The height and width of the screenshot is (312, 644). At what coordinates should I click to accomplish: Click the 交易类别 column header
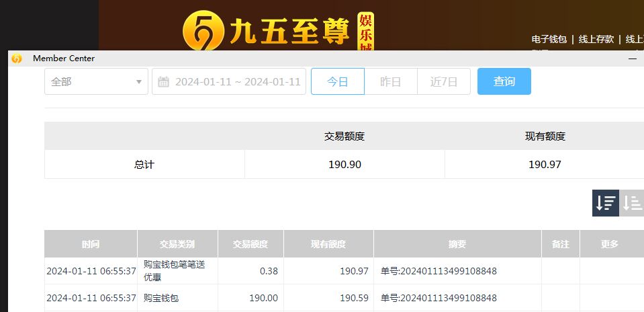pos(177,244)
